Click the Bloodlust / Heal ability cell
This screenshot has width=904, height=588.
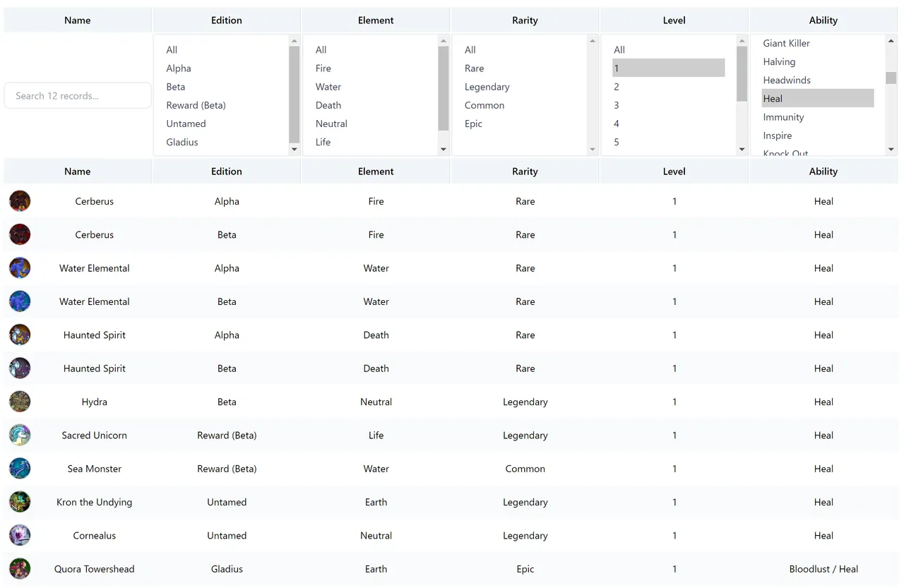pyautogui.click(x=823, y=569)
